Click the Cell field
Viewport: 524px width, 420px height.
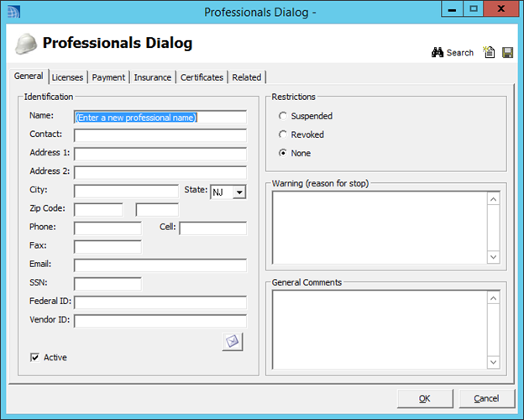(213, 228)
